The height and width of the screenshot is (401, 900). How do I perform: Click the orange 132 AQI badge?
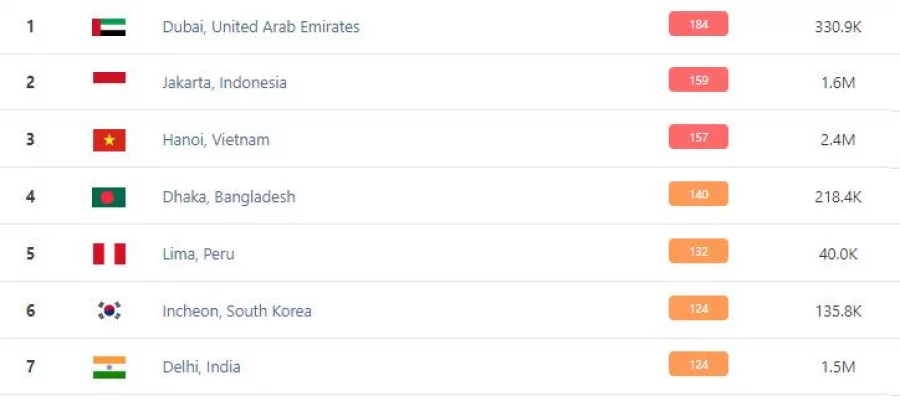point(698,251)
